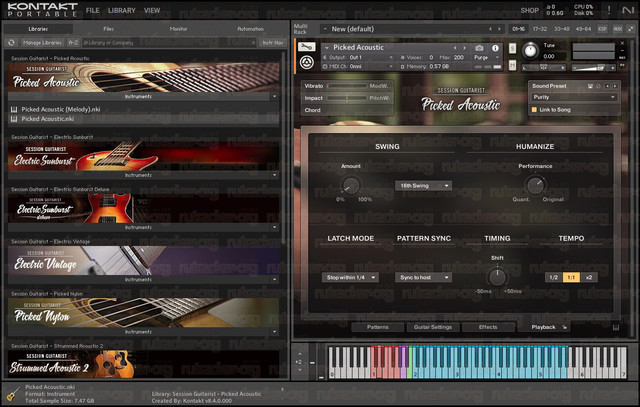This screenshot has width=640, height=407.
Task: Open the Purity sound preset dropdown
Action: point(573,97)
